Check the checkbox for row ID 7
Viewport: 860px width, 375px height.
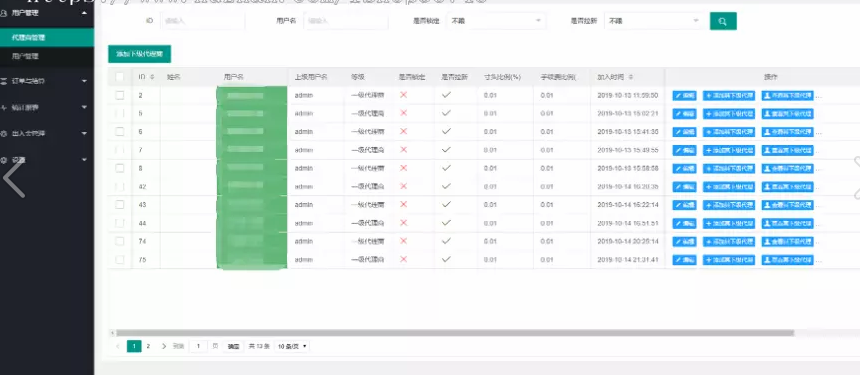pyautogui.click(x=120, y=150)
